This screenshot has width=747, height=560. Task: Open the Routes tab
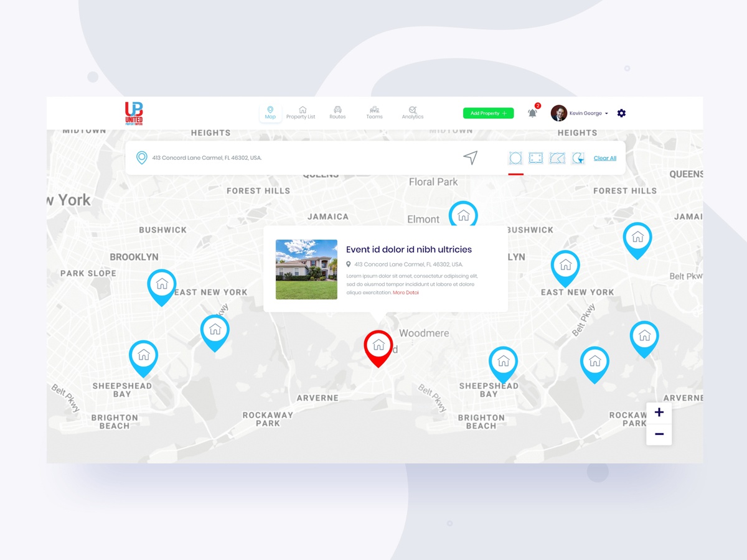(x=337, y=113)
